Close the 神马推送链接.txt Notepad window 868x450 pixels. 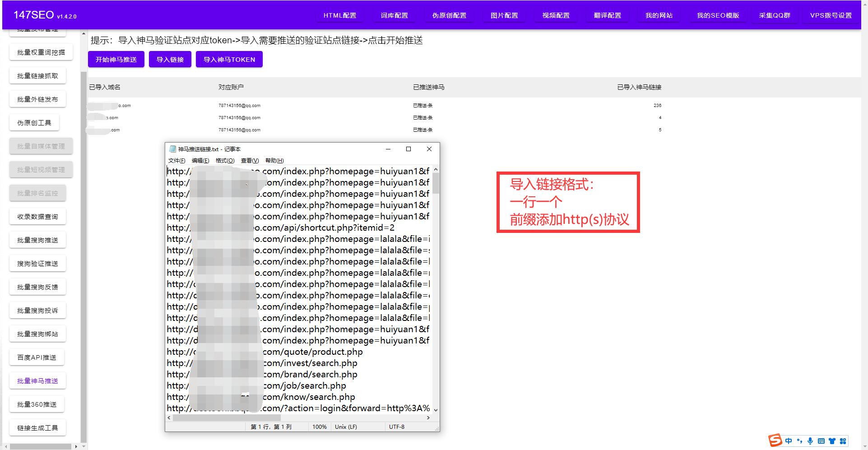coord(429,149)
